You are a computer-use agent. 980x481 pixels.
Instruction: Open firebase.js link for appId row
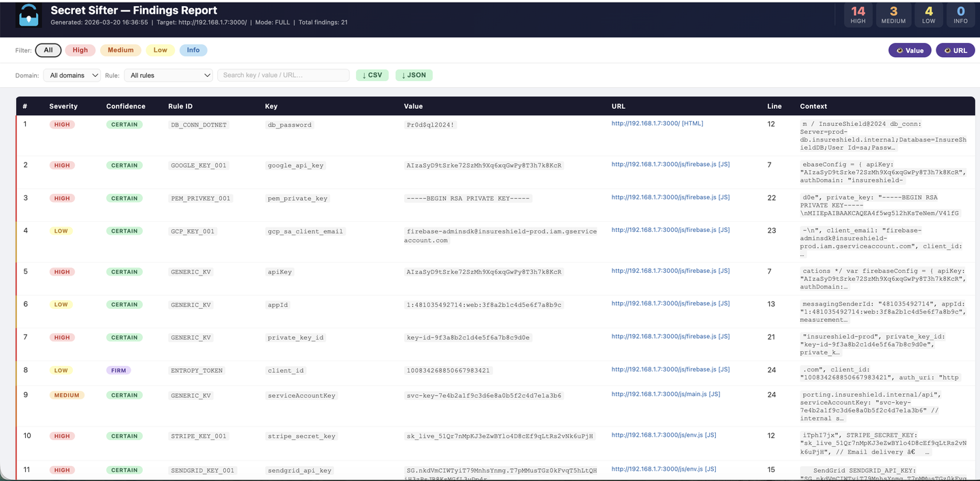670,303
